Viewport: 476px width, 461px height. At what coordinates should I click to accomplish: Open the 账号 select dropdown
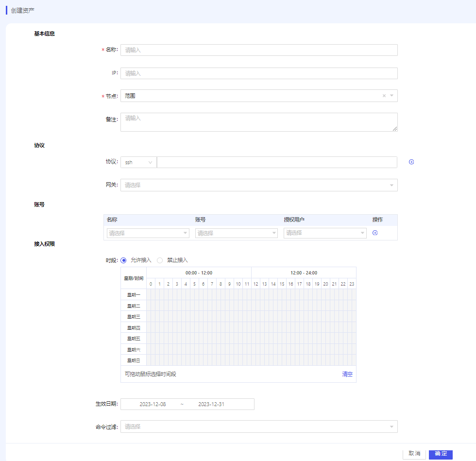coord(236,233)
